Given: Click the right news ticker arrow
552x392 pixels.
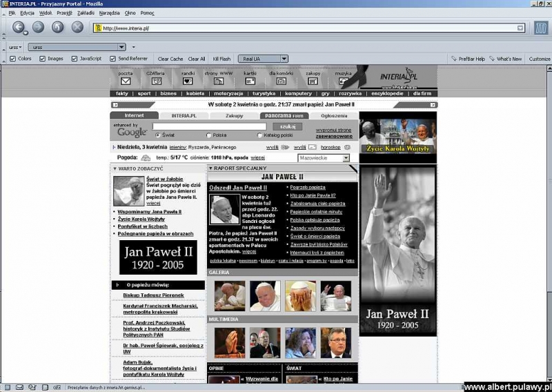Looking at the screenshot, I should tap(433, 105).
